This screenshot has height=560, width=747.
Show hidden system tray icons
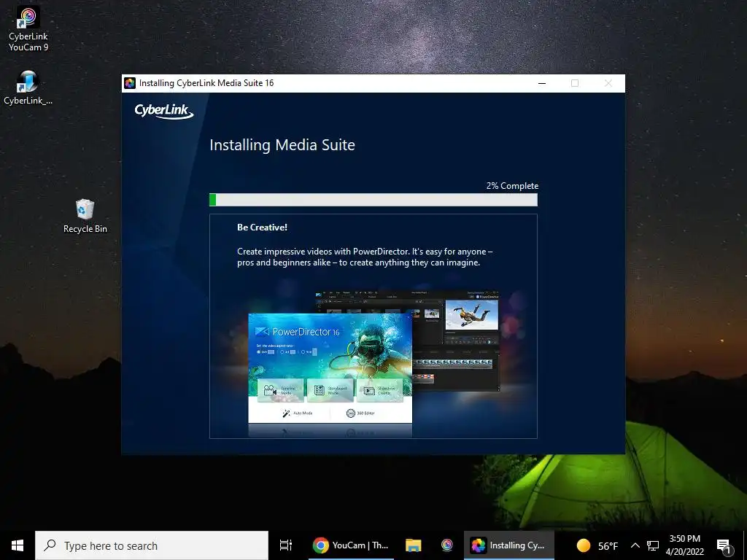click(x=635, y=545)
